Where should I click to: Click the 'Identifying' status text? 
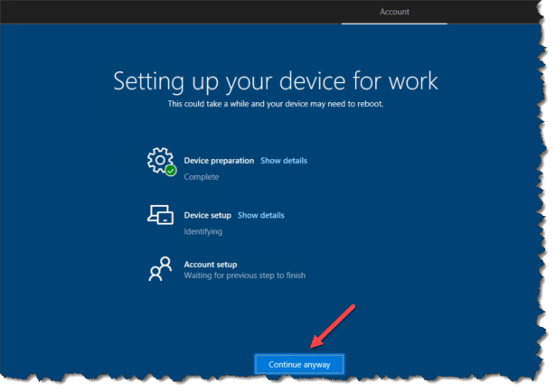coord(203,231)
